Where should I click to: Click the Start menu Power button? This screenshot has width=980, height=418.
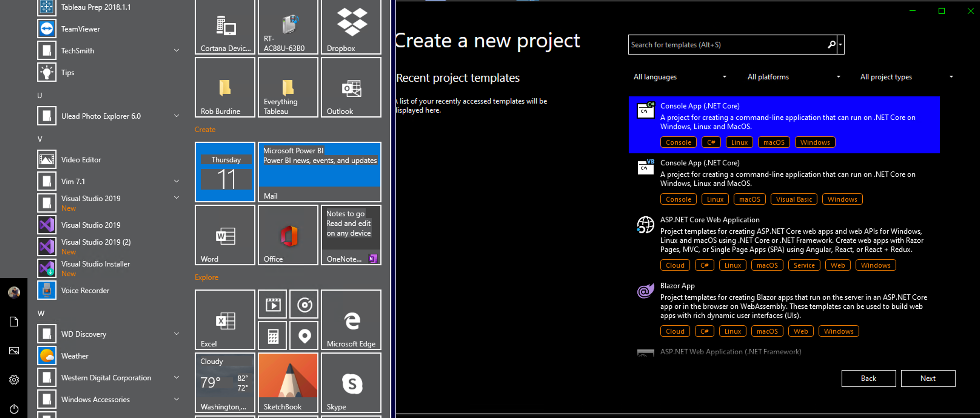pyautogui.click(x=14, y=409)
